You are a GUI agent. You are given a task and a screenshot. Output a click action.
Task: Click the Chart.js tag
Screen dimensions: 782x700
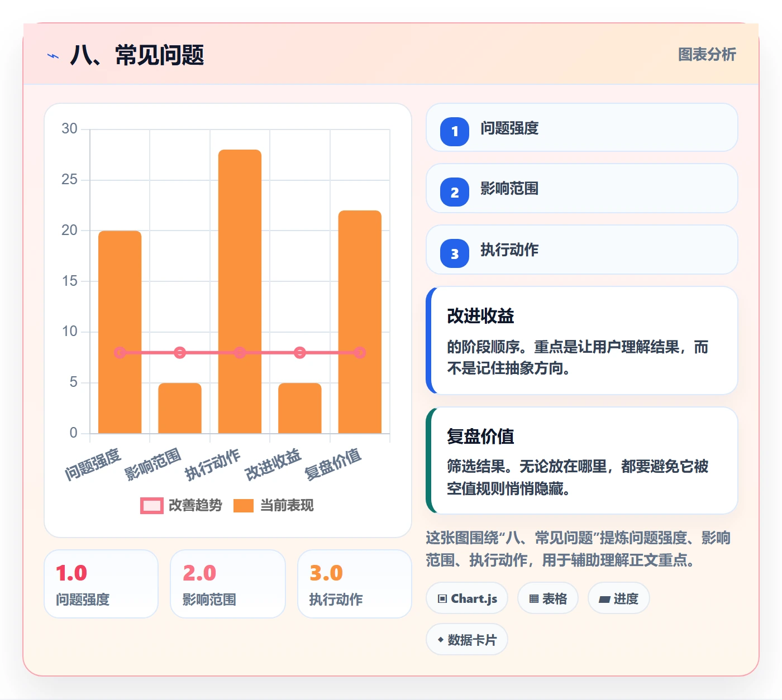(467, 598)
